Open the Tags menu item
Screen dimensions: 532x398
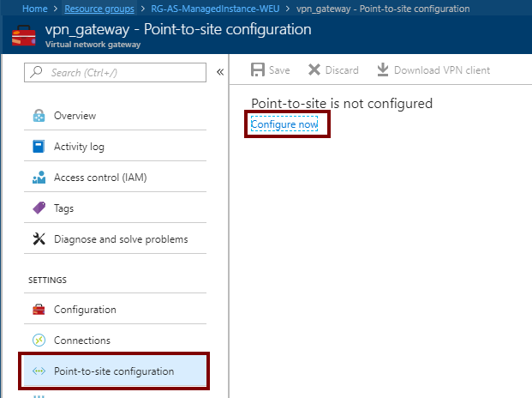tap(115, 208)
